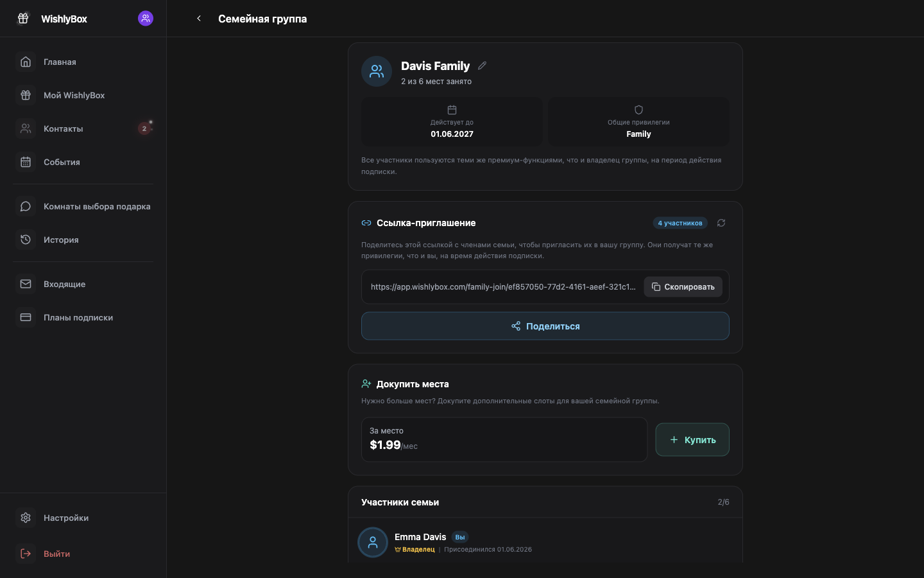Screen dimensions: 924x578
Task: Click the home icon next to Главная
Action: [26, 62]
